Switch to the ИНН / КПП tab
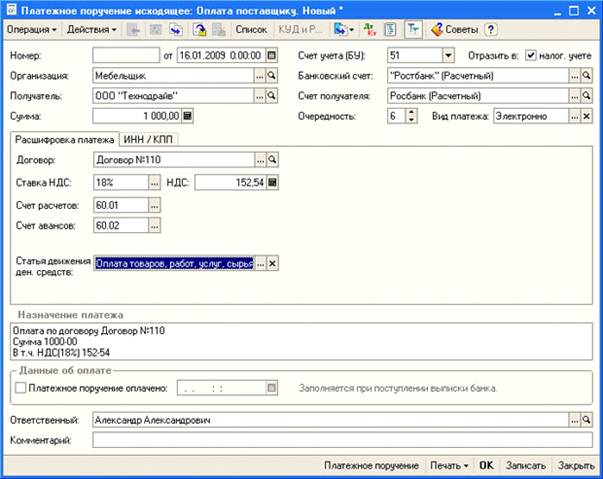 pos(148,140)
